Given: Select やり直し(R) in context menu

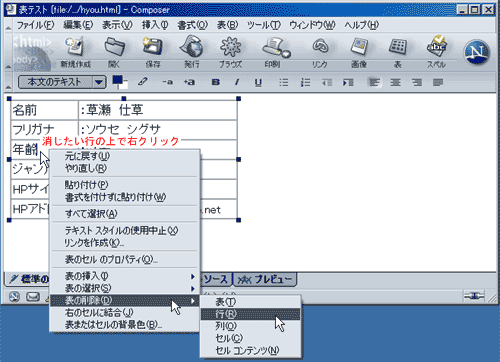Looking at the screenshot, I should click(125, 168).
